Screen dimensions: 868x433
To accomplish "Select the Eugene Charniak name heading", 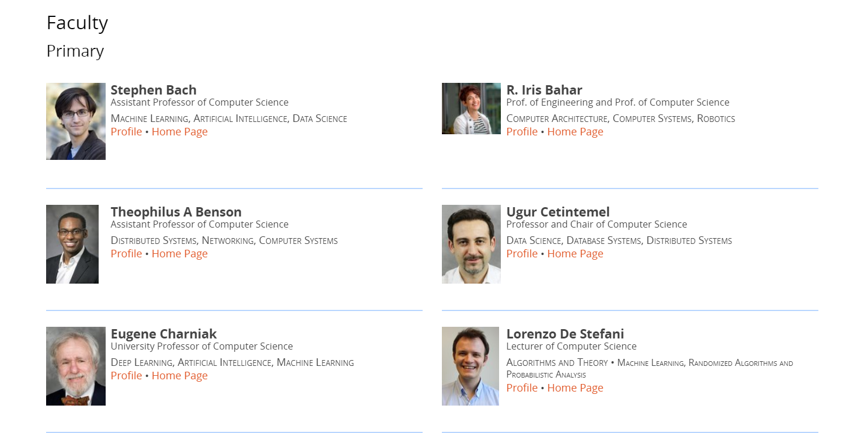I will point(164,334).
